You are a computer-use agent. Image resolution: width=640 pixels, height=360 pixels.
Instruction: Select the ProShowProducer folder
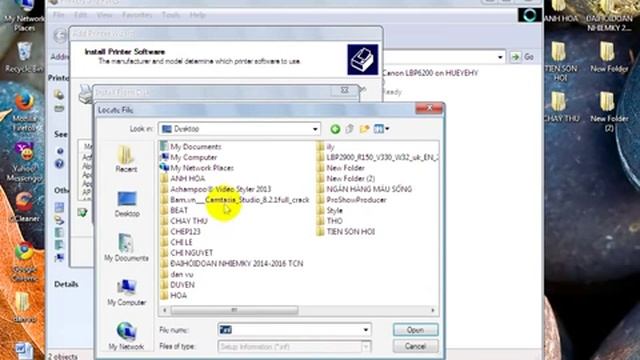[x=351, y=200]
